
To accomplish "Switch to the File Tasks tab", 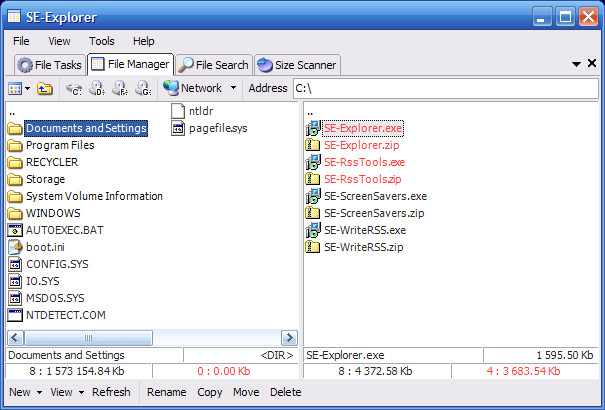I will point(50,65).
